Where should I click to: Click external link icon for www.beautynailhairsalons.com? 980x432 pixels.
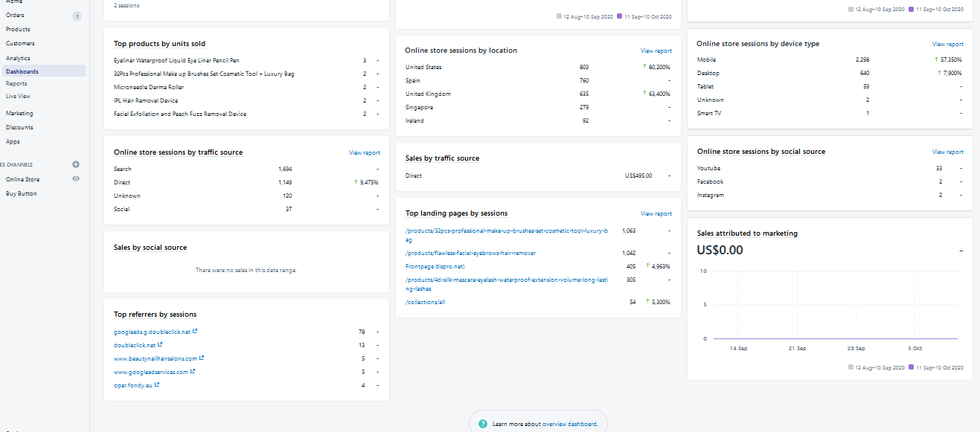tap(202, 358)
